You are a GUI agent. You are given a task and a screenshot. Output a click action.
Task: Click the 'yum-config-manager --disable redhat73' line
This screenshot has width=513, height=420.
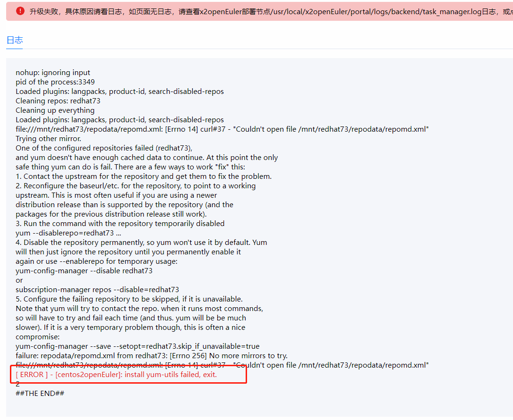tap(84, 271)
